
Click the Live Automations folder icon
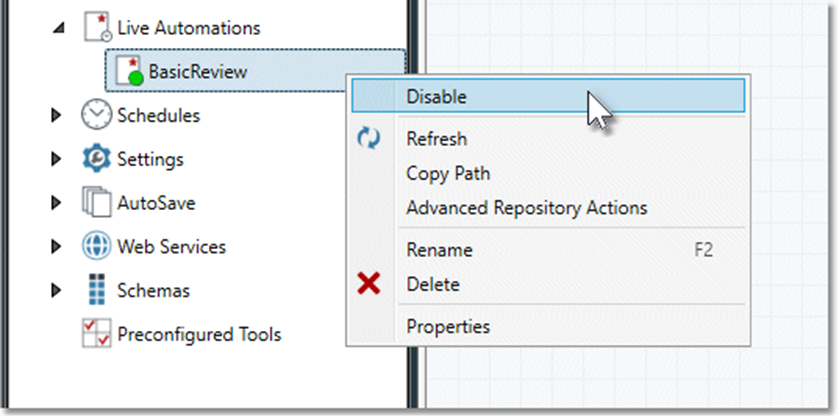tap(96, 29)
